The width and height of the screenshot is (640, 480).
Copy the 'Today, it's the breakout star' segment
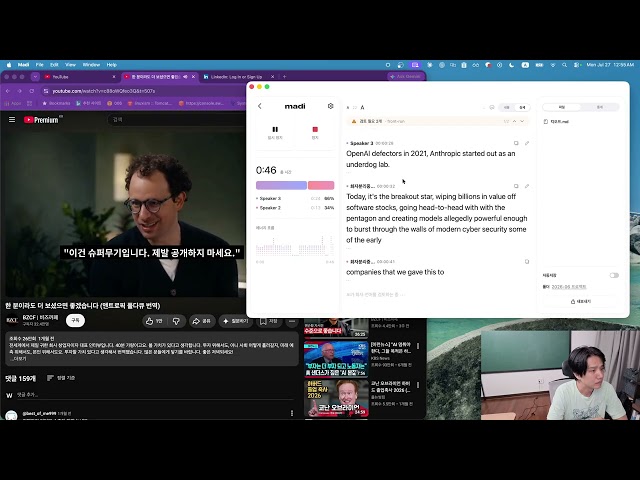[516, 186]
